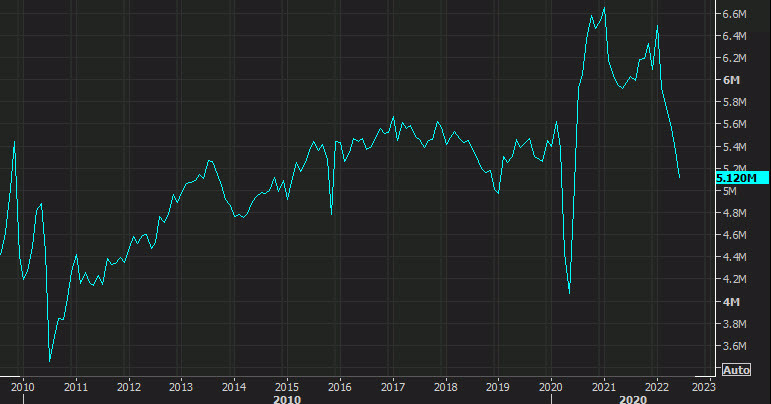
Task: Select the 2019 year label on x-axis
Action: click(498, 386)
